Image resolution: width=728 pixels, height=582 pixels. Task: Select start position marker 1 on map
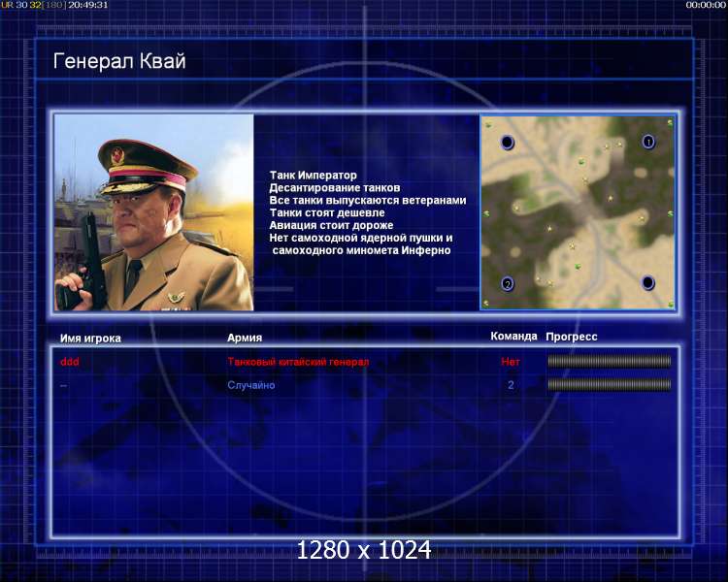pyautogui.click(x=648, y=141)
